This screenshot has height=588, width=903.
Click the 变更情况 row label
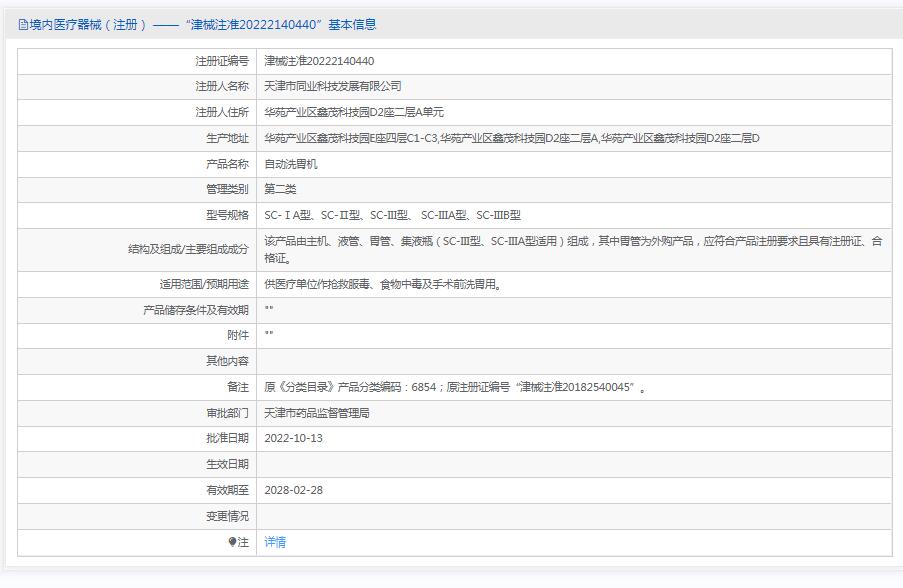tap(227, 516)
